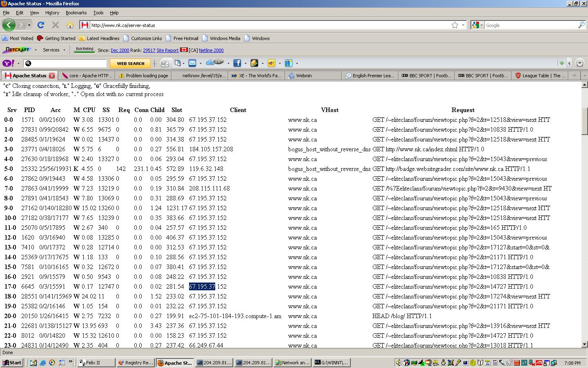Expand the Netcraft toolbar dropdown

pos(36,50)
